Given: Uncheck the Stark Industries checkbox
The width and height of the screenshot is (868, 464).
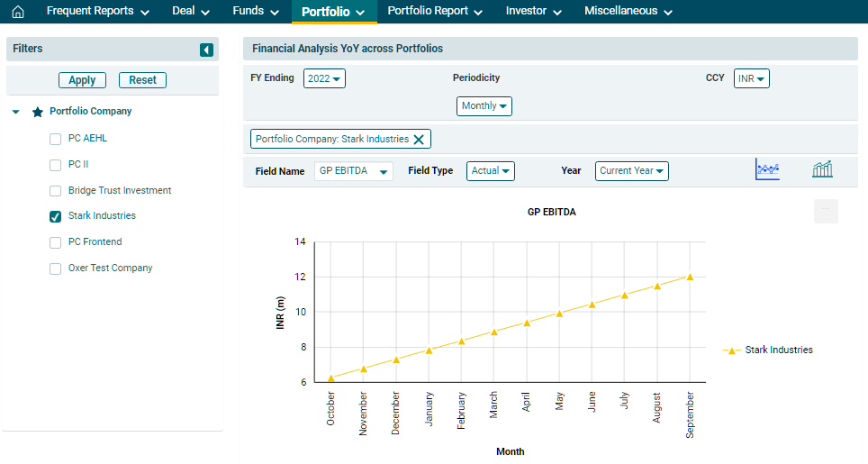Looking at the screenshot, I should [56, 216].
